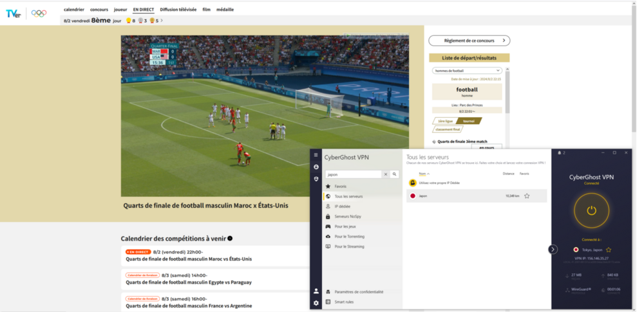Click the magnifier search icon in CyberGhost

point(394,174)
